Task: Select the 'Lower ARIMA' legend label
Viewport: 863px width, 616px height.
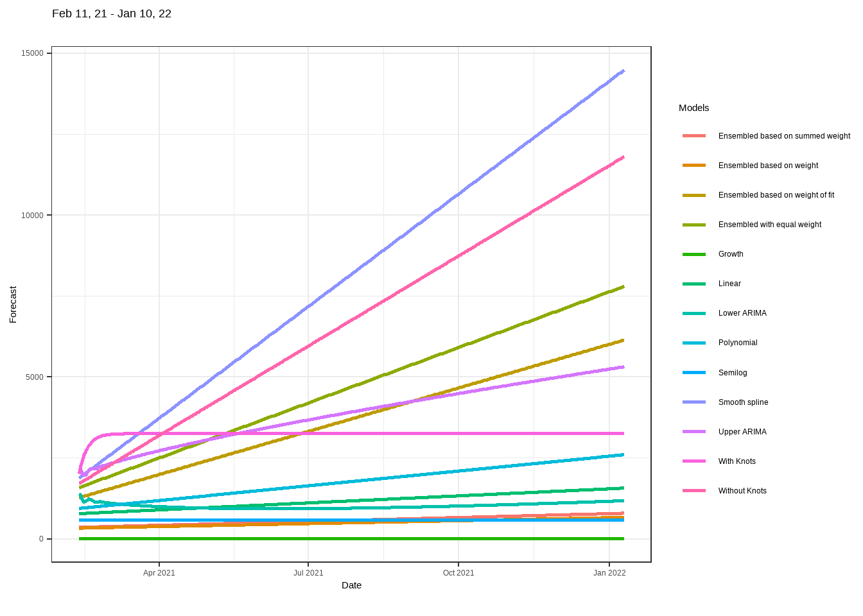Action: 742,313
